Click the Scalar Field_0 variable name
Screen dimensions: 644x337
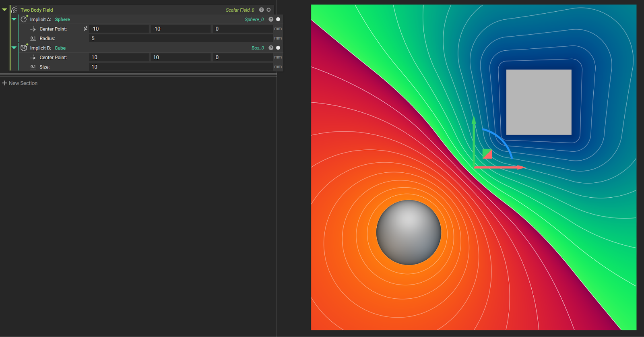coord(240,10)
